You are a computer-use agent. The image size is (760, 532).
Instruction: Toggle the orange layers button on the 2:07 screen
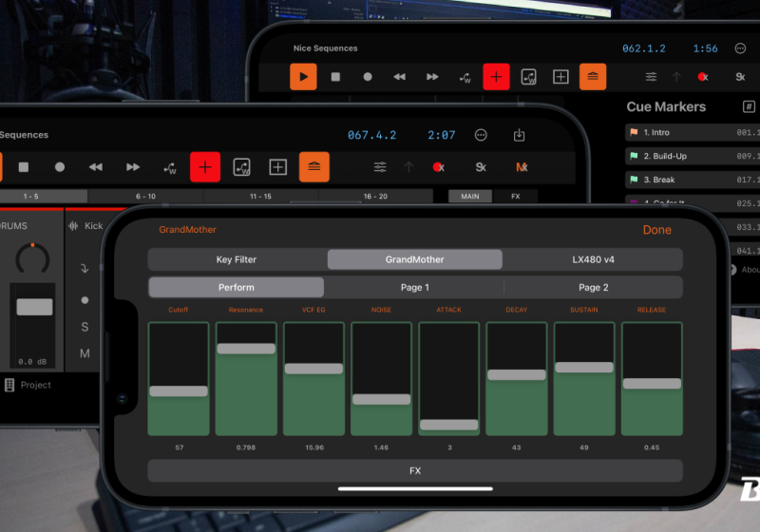coord(314,167)
